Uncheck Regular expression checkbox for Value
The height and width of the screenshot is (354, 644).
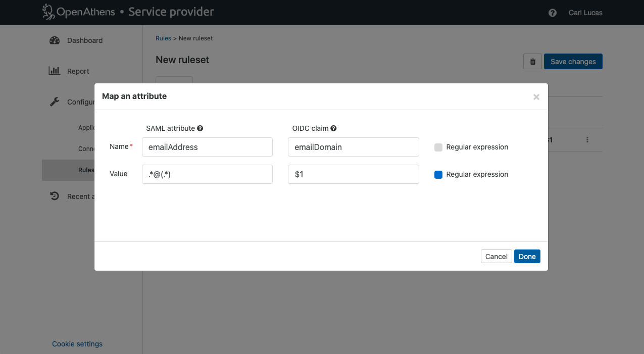click(438, 175)
